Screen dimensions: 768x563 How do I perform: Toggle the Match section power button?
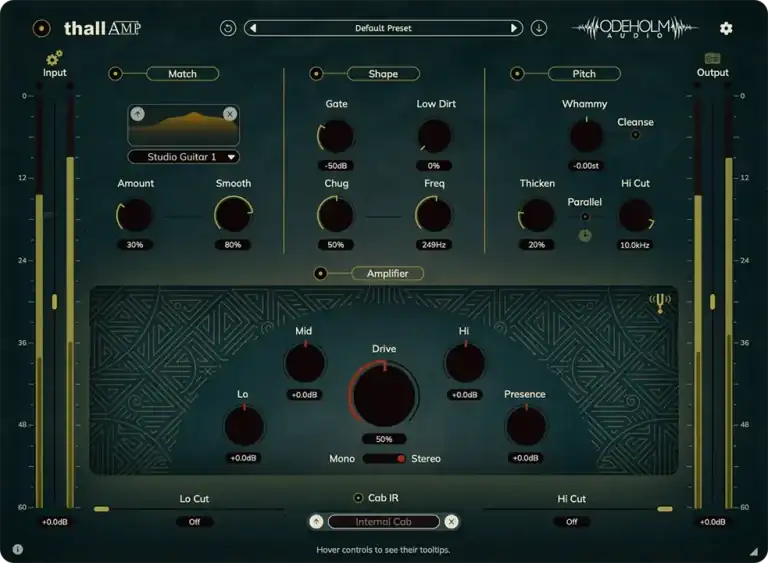coord(116,74)
